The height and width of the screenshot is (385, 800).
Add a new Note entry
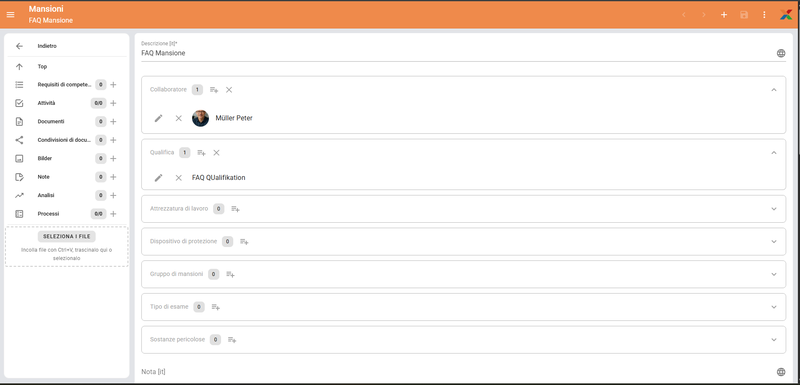pyautogui.click(x=113, y=177)
